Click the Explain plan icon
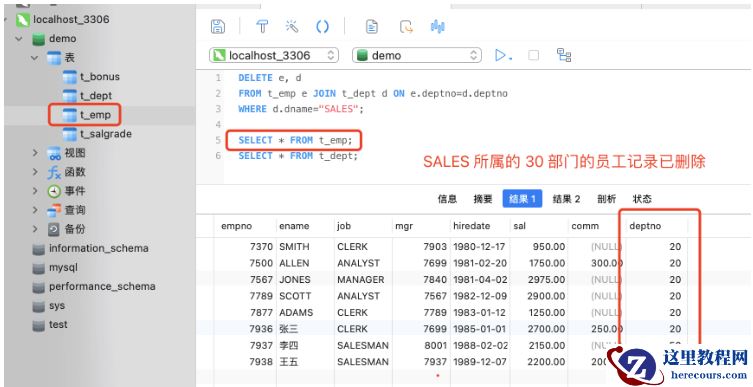The image size is (753, 387). coord(564,55)
